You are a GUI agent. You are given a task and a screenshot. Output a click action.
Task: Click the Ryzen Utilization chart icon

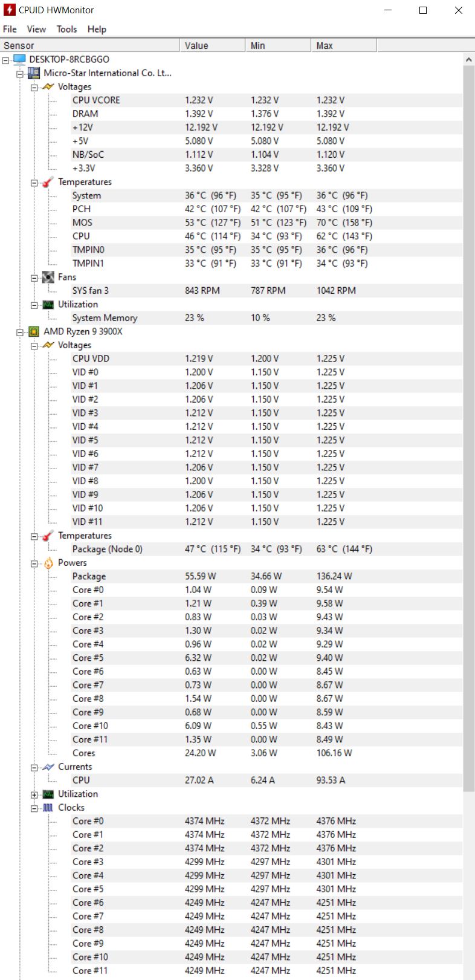(x=48, y=794)
